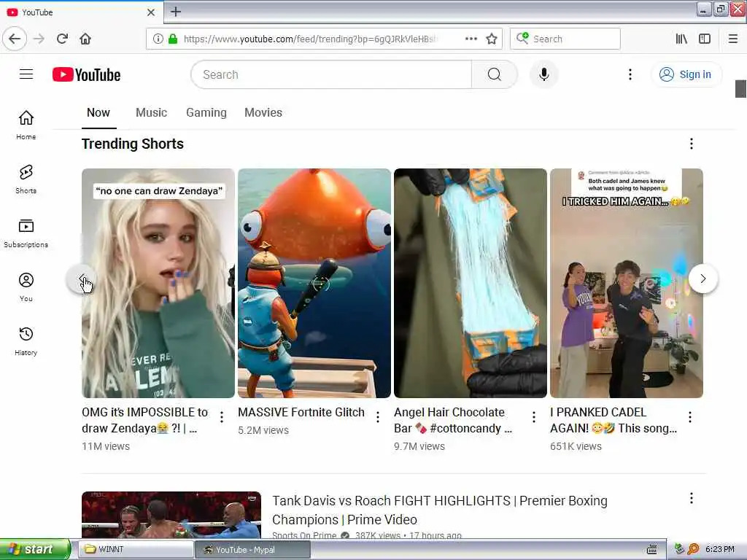
Task: Go to Home in sidebar
Action: [26, 125]
